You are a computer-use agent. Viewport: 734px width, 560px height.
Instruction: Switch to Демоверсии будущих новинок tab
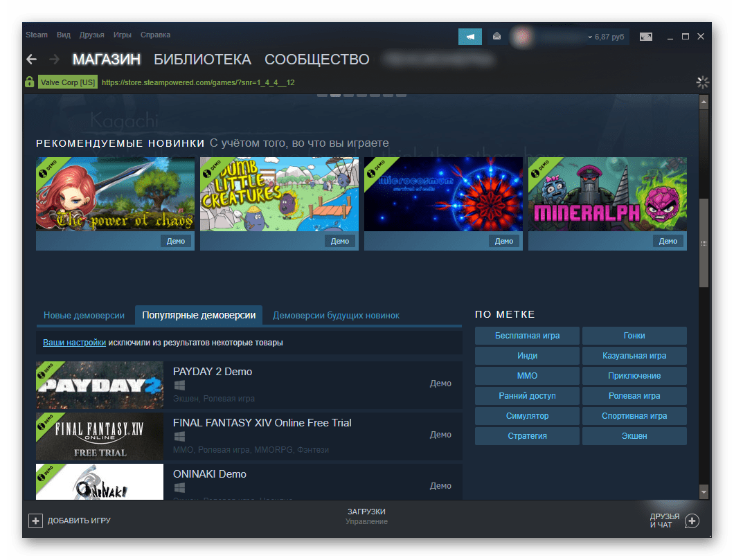point(336,316)
